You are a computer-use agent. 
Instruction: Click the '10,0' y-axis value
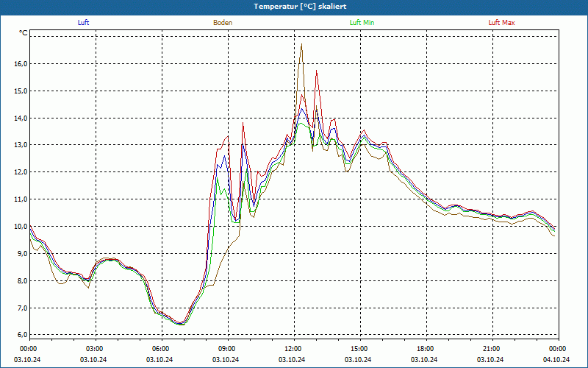click(x=21, y=226)
